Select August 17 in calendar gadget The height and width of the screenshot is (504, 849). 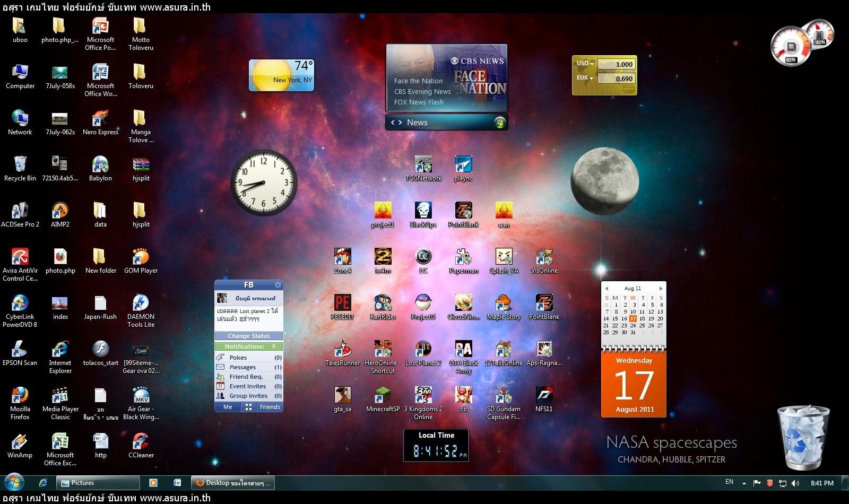pyautogui.click(x=633, y=318)
